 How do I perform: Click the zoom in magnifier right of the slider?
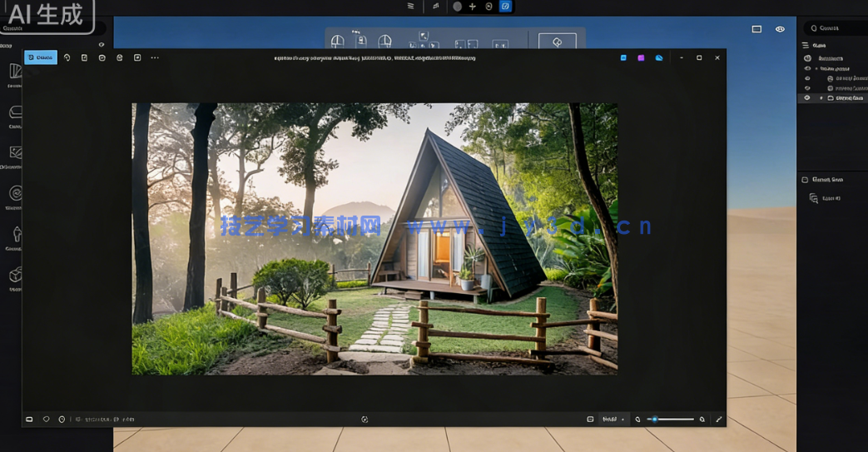coord(702,420)
